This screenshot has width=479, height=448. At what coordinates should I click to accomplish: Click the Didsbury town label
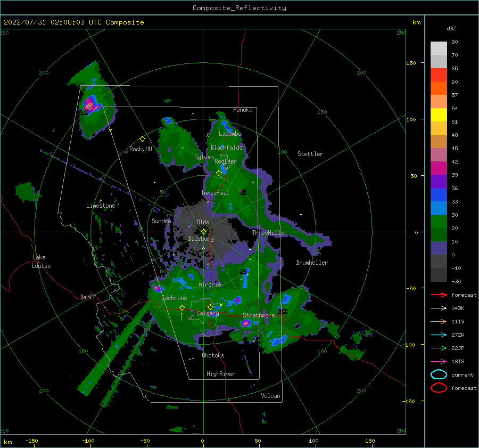(201, 239)
